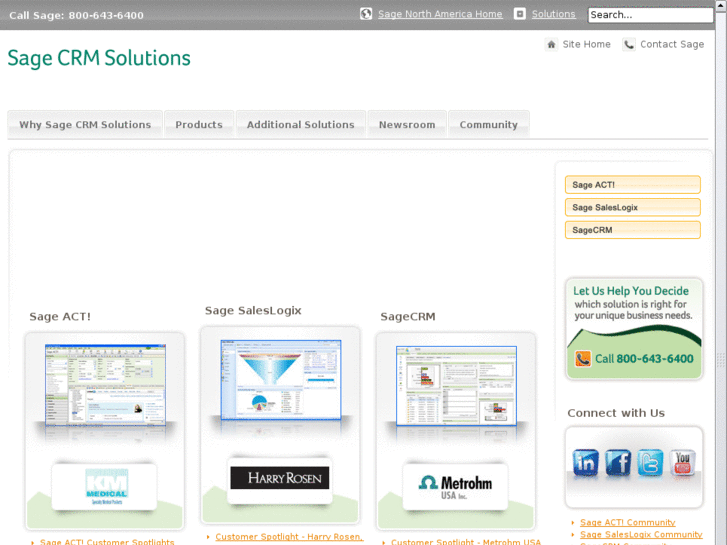The width and height of the screenshot is (727, 545).
Task: Open the Products tab
Action: point(199,124)
